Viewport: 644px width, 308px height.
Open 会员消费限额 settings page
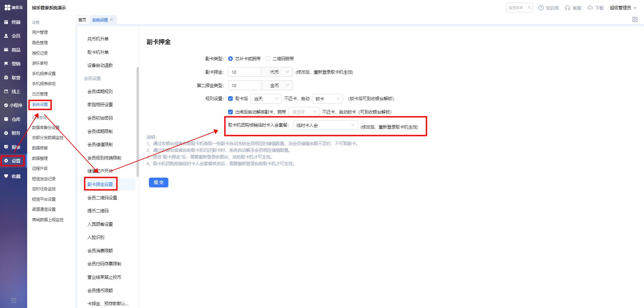(100, 251)
